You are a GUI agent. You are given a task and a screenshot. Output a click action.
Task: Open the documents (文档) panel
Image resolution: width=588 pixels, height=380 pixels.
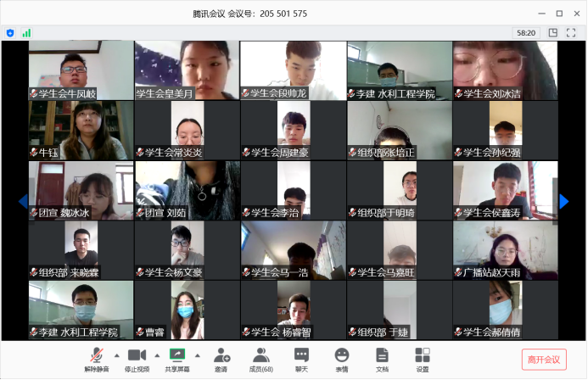click(382, 359)
